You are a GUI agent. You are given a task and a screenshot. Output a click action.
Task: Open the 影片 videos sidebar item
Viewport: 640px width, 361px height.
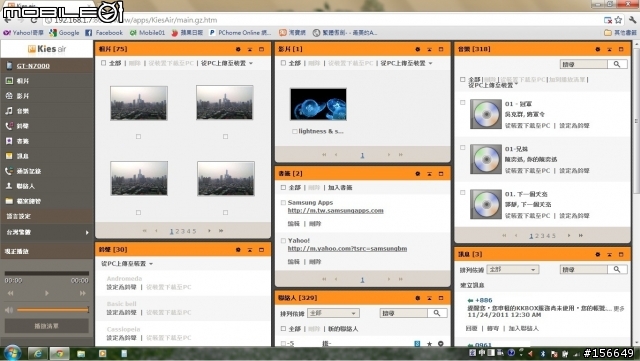[x=23, y=96]
